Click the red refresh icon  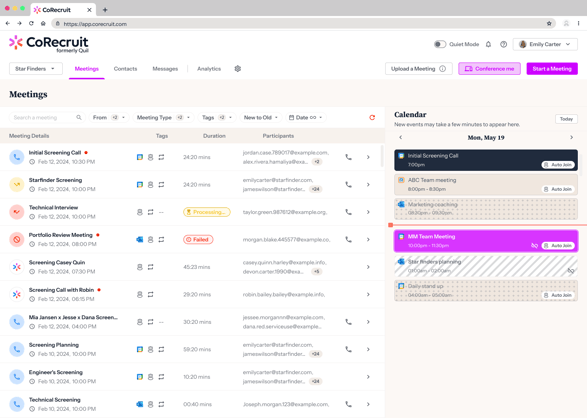click(x=372, y=118)
